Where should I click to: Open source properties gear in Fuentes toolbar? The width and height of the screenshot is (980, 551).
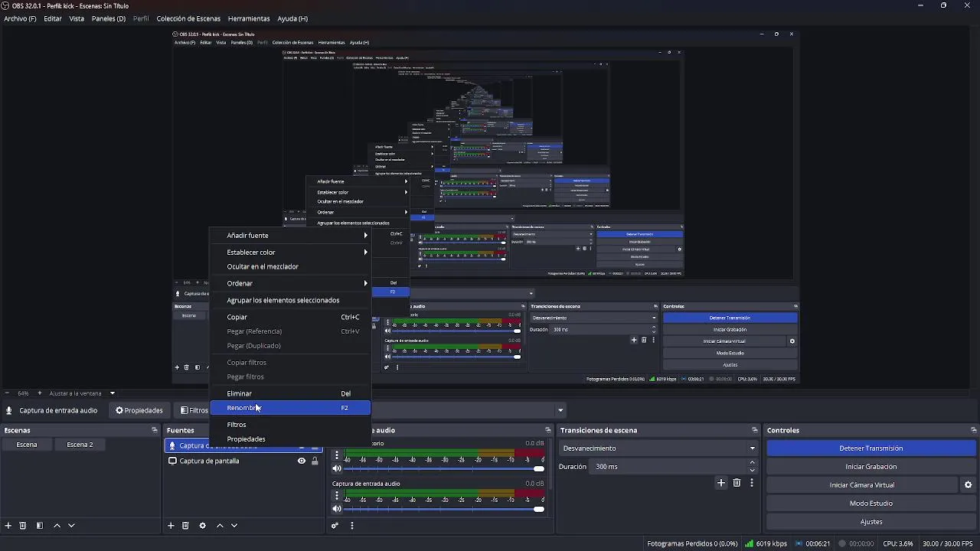[x=202, y=526]
